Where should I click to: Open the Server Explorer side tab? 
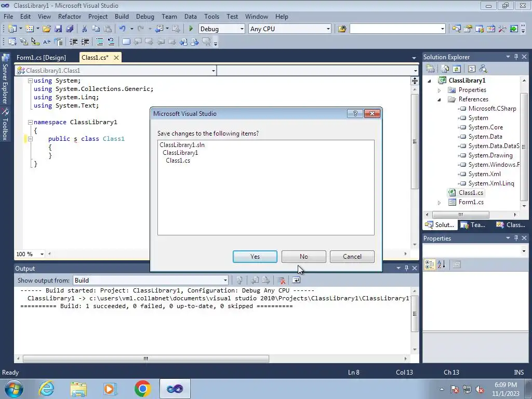5,80
